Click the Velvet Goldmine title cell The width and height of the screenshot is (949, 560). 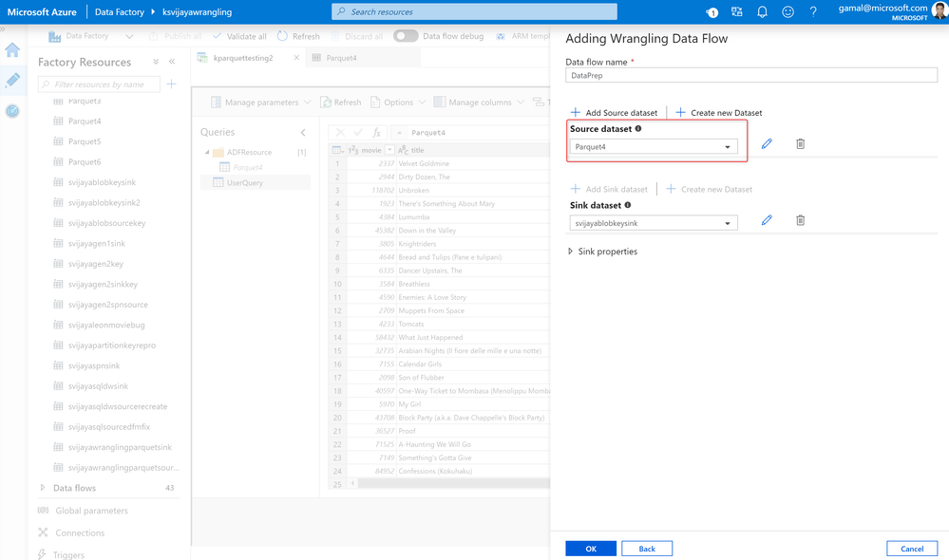coord(424,163)
